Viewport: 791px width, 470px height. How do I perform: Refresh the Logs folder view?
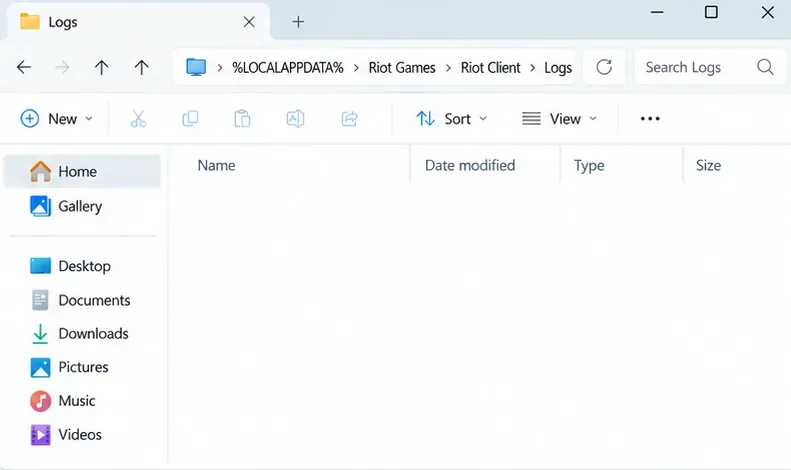[604, 67]
